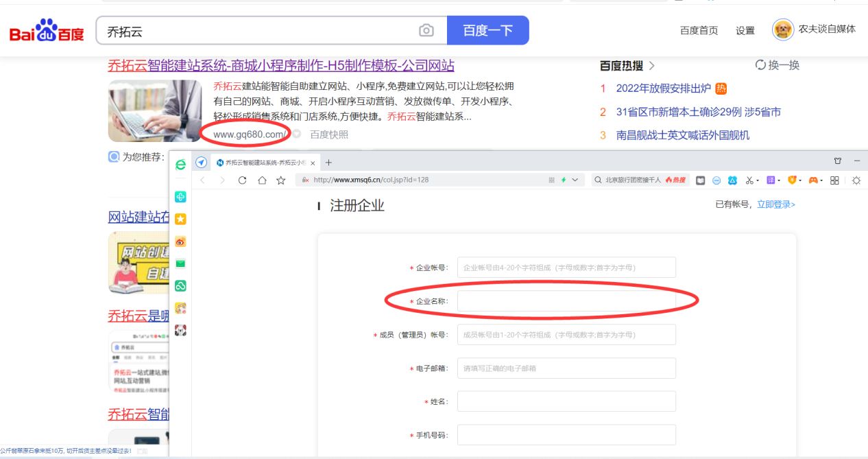Open Weibo from the sidebar
The image size is (868, 459).
(180, 242)
